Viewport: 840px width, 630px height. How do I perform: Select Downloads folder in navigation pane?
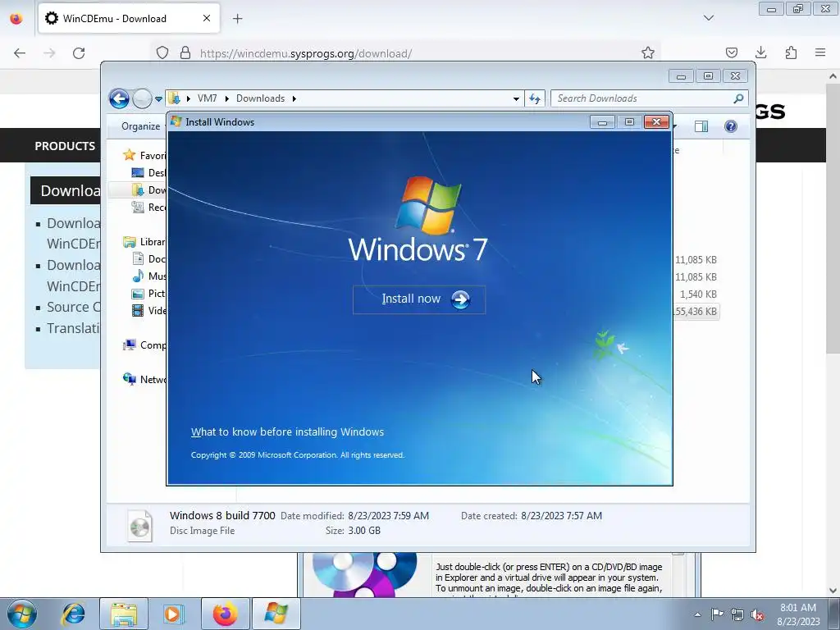[138, 189]
